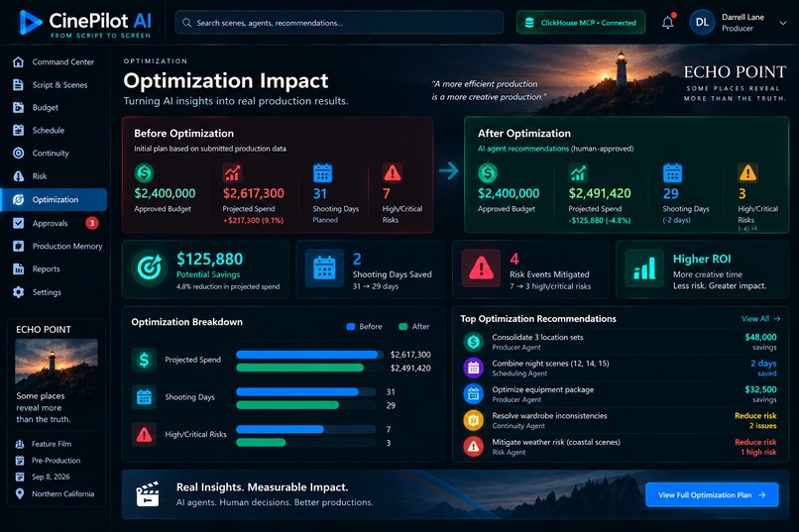Click the Optimize equipment package icon
This screenshot has width=799, height=532.
point(474,393)
